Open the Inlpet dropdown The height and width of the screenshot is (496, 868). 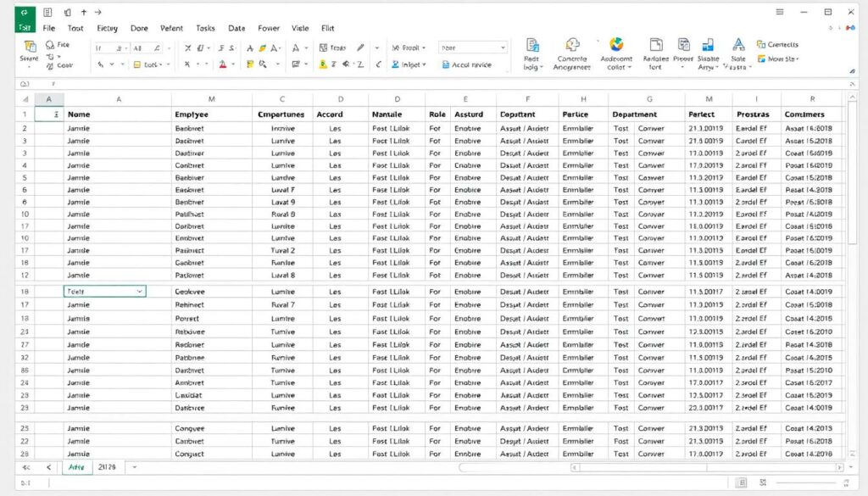click(x=409, y=64)
